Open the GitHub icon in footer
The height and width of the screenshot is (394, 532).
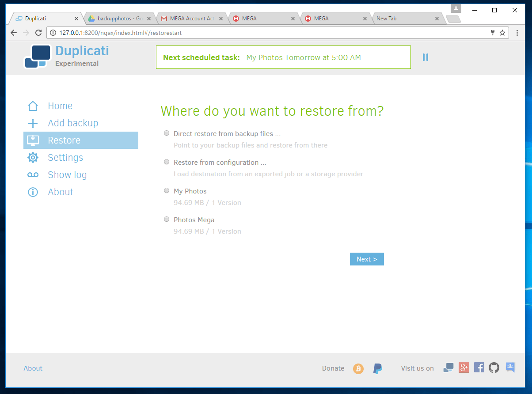coord(494,367)
